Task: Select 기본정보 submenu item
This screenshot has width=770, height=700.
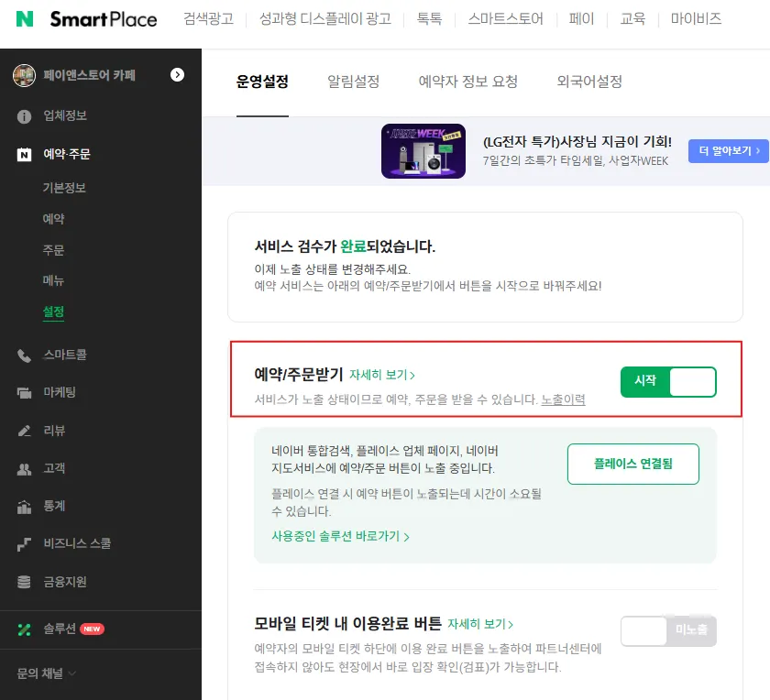Action: tap(64, 188)
